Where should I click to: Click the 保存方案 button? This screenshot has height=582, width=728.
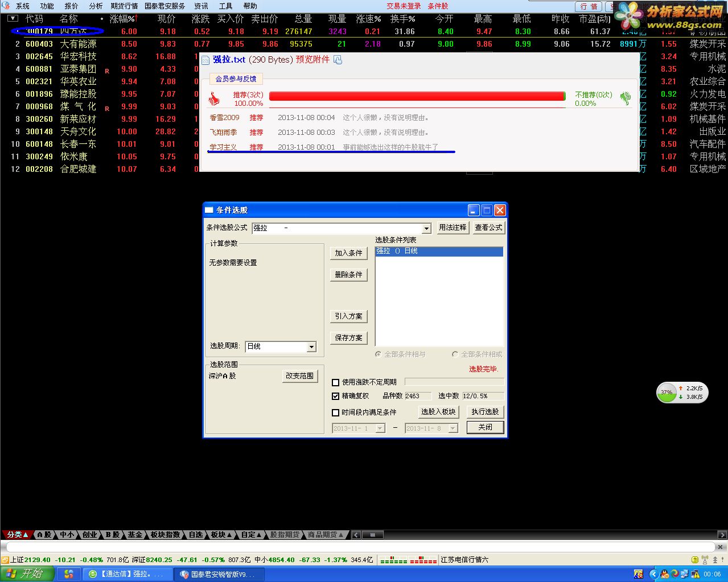pyautogui.click(x=349, y=338)
